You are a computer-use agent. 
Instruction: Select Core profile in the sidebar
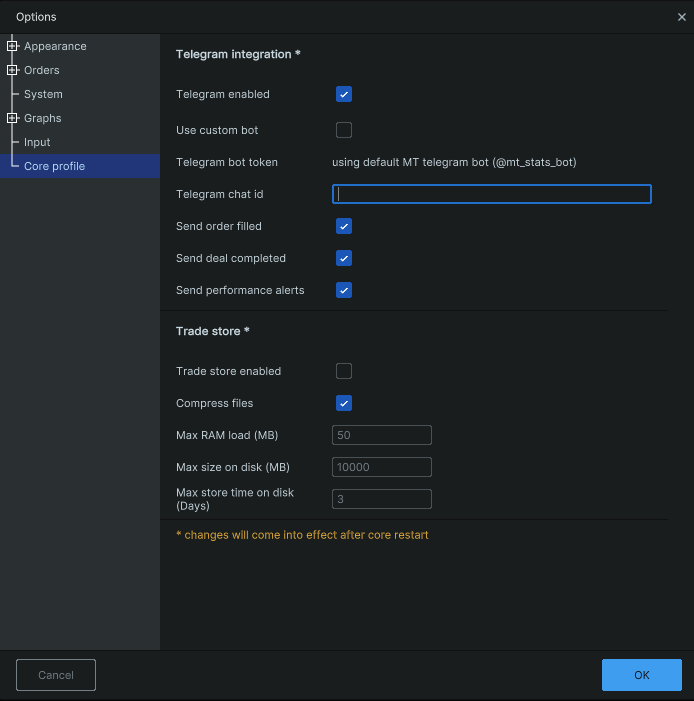(54, 166)
